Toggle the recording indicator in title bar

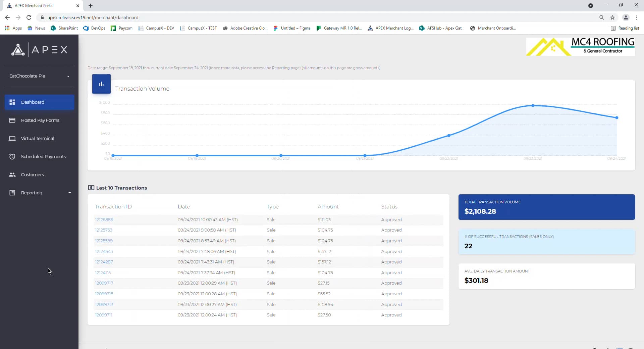click(x=591, y=6)
